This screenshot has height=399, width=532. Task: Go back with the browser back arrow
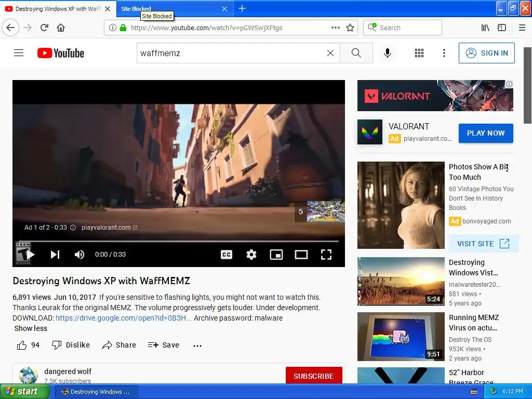pyautogui.click(x=10, y=28)
